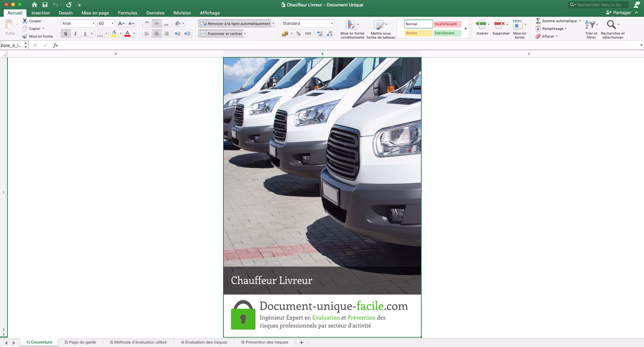Viewport: 644px width, 347px height.
Task: Click Rechercher et sélectionner magnifier
Action: coord(613,29)
